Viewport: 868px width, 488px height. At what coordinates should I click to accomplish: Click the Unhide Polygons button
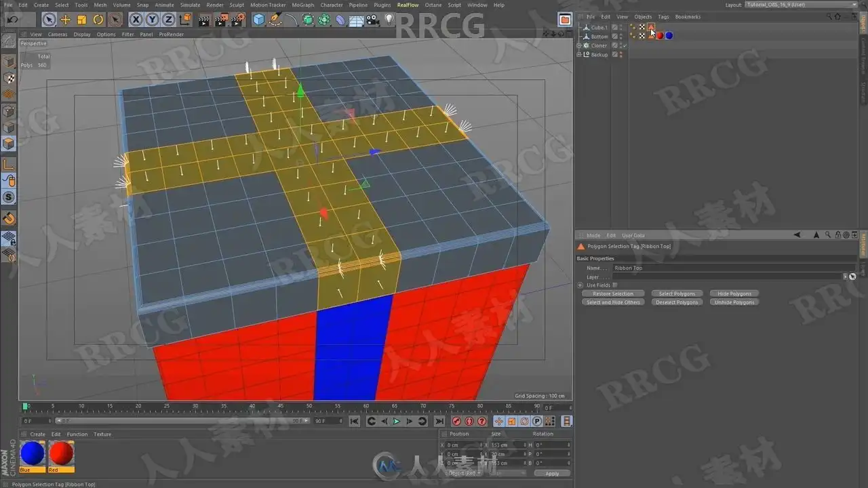click(x=734, y=302)
